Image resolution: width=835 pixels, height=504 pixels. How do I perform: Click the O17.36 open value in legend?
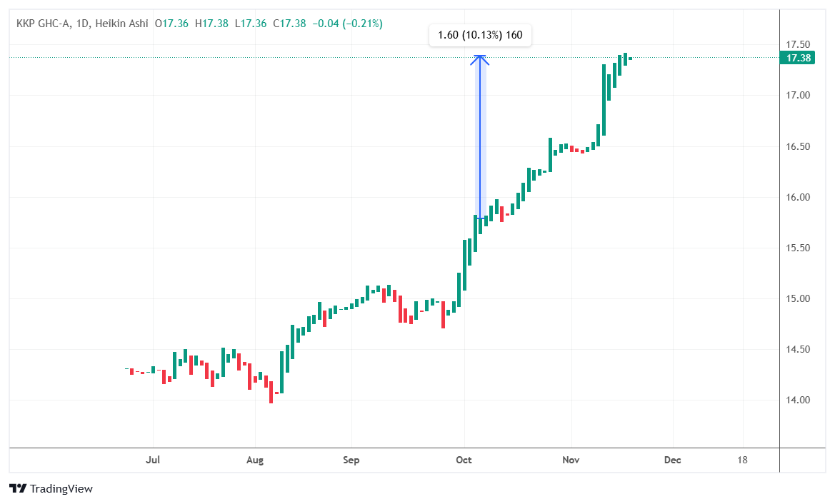[x=174, y=24]
